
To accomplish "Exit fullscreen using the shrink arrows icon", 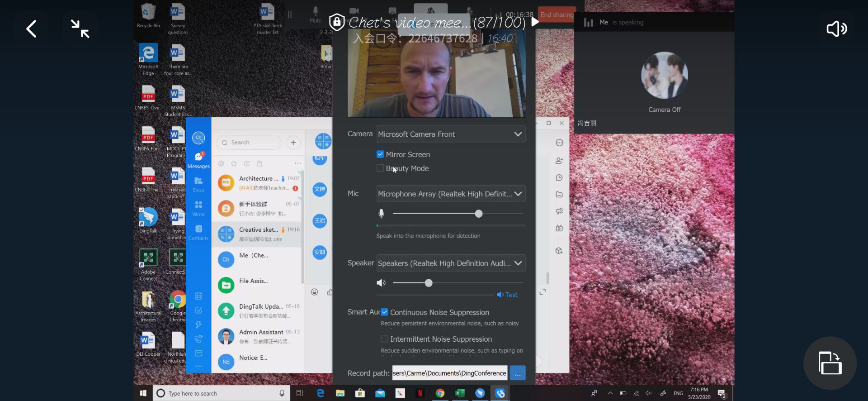I will click(80, 29).
